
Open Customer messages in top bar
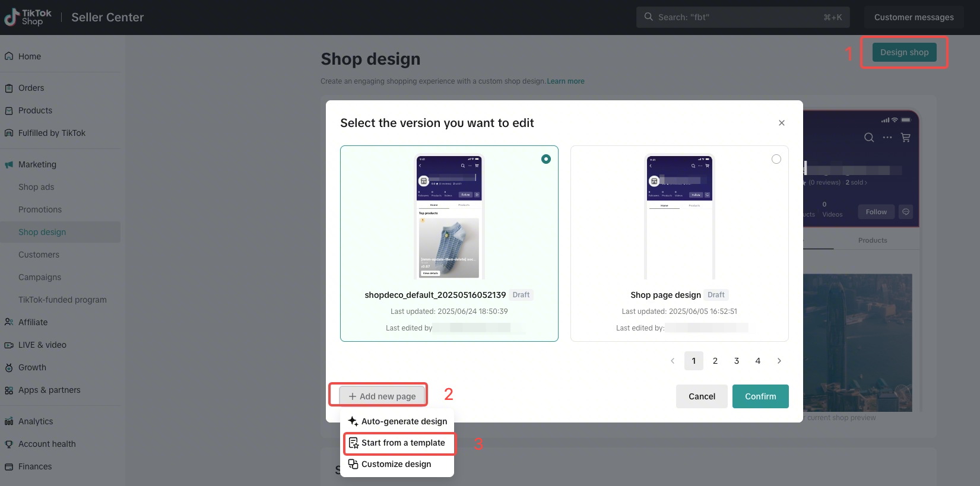tap(914, 17)
